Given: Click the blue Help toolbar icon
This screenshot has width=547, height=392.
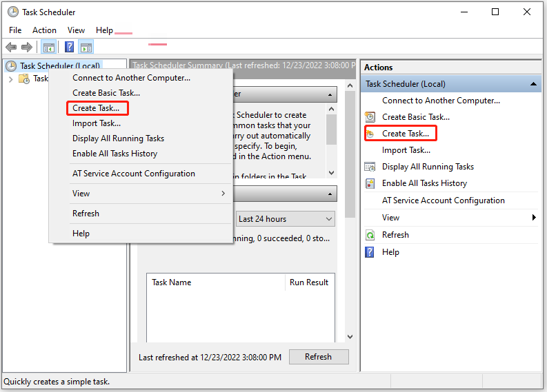Looking at the screenshot, I should click(70, 47).
